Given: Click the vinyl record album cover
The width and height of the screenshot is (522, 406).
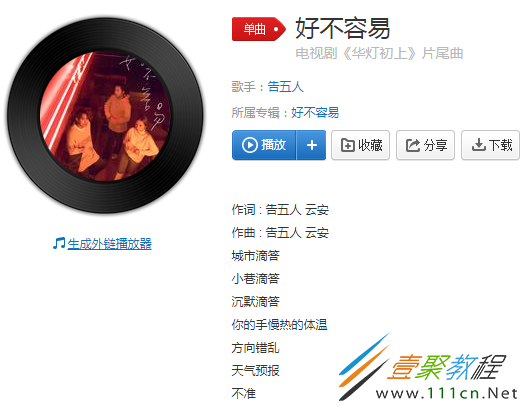Looking at the screenshot, I should click(105, 116).
